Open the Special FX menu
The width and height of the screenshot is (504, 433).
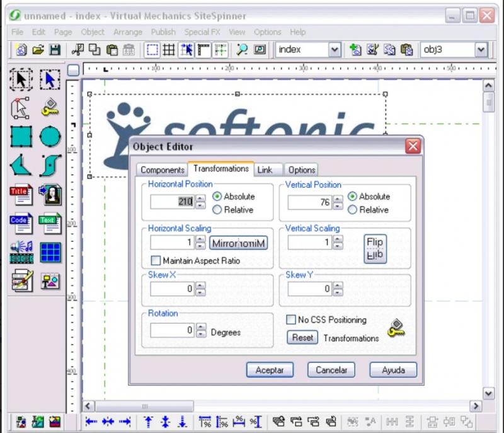pos(202,32)
